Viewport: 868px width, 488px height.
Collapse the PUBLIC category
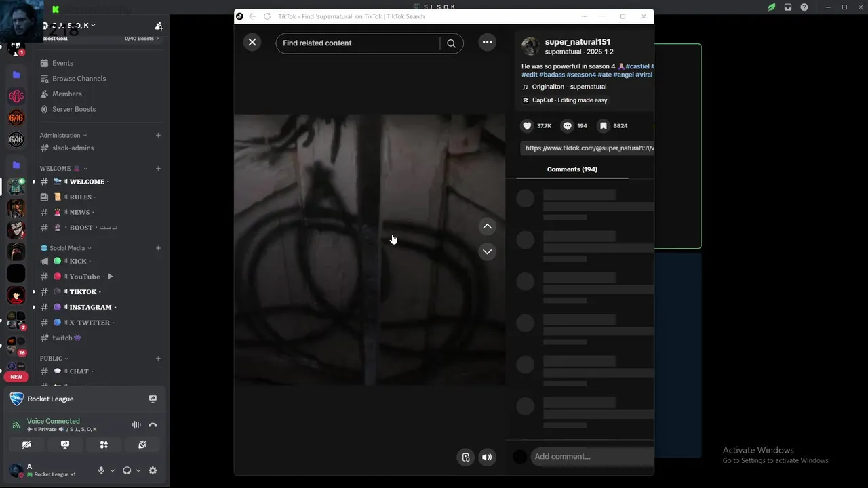coord(54,358)
